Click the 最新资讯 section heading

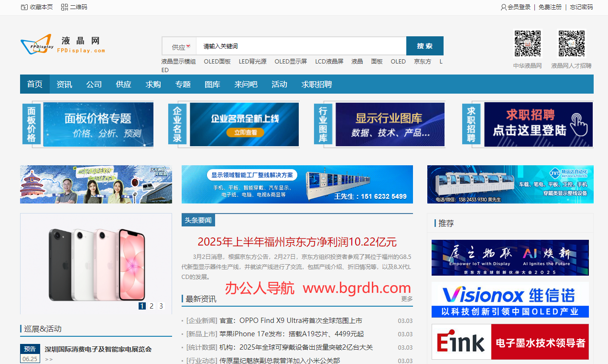pos(201,299)
